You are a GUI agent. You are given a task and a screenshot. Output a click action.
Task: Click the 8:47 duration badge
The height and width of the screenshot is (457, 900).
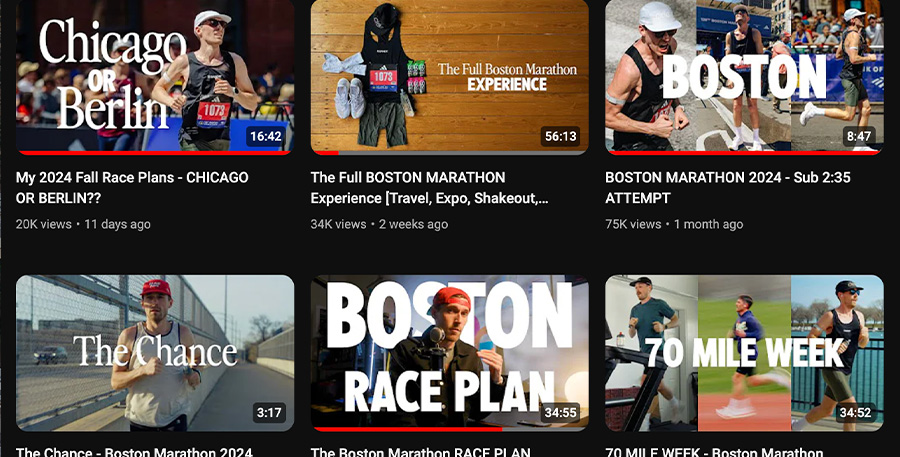coord(859,137)
